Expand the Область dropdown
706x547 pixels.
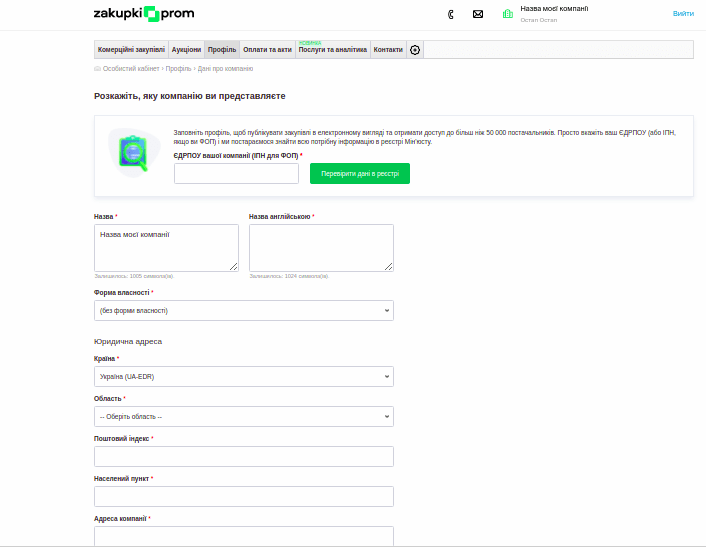(x=244, y=417)
